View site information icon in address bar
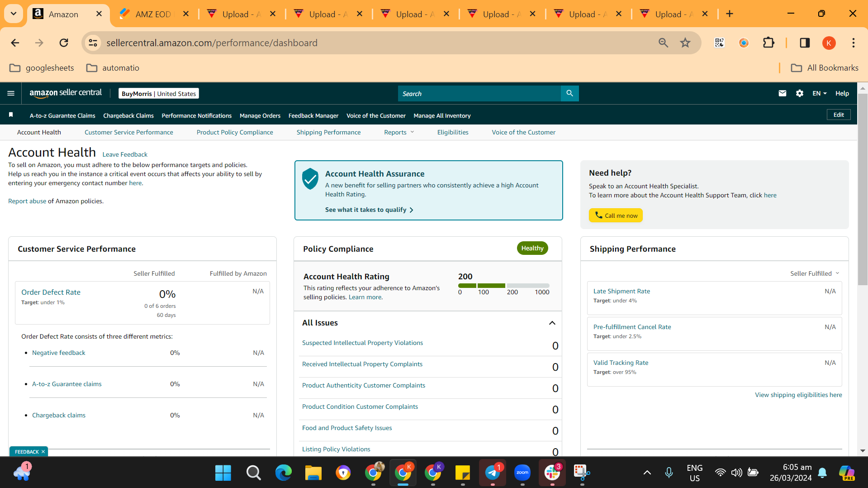This screenshot has width=868, height=488. pyautogui.click(x=93, y=43)
